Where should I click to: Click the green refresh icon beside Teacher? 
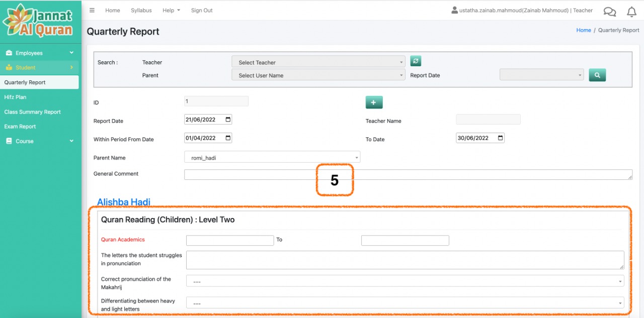[x=416, y=61]
